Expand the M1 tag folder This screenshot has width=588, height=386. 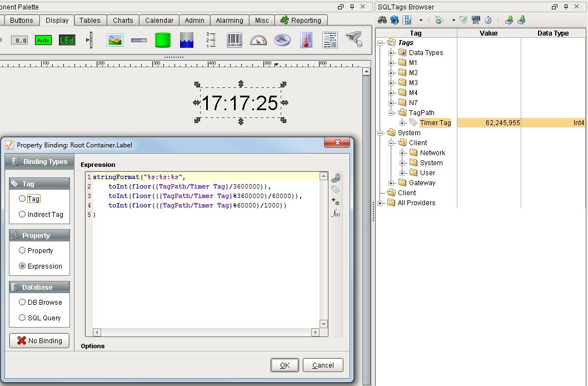click(x=391, y=63)
